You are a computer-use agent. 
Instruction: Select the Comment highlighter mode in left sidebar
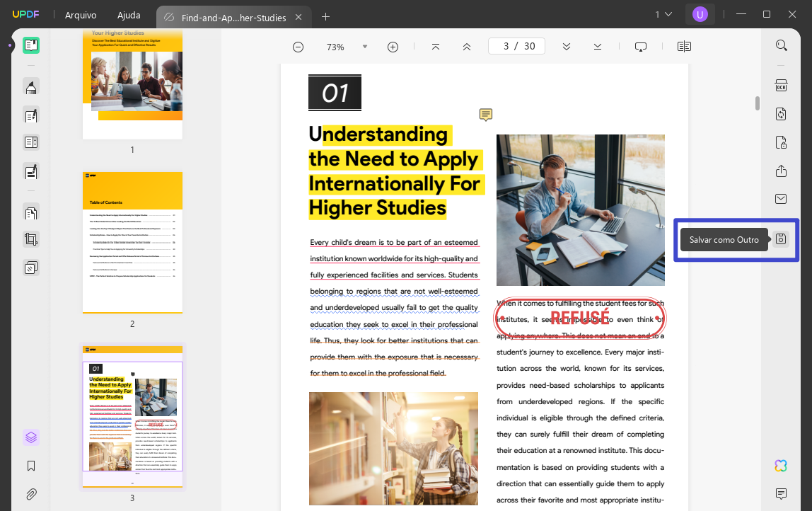point(31,86)
